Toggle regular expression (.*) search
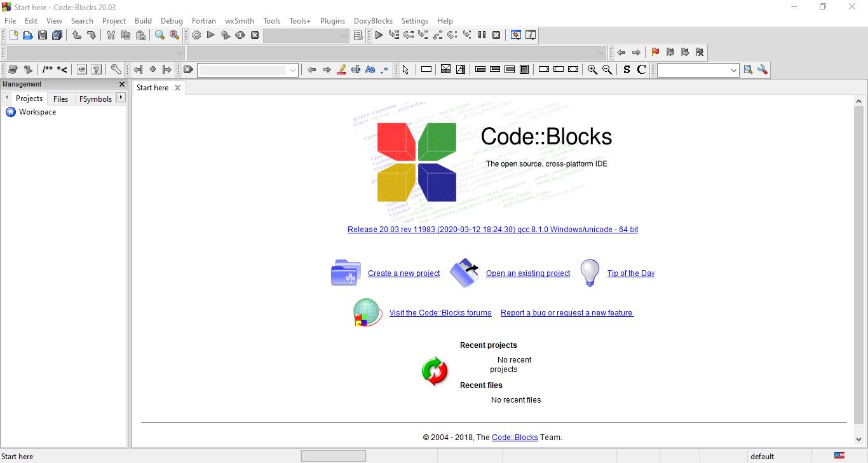This screenshot has height=463, width=868. tap(385, 70)
